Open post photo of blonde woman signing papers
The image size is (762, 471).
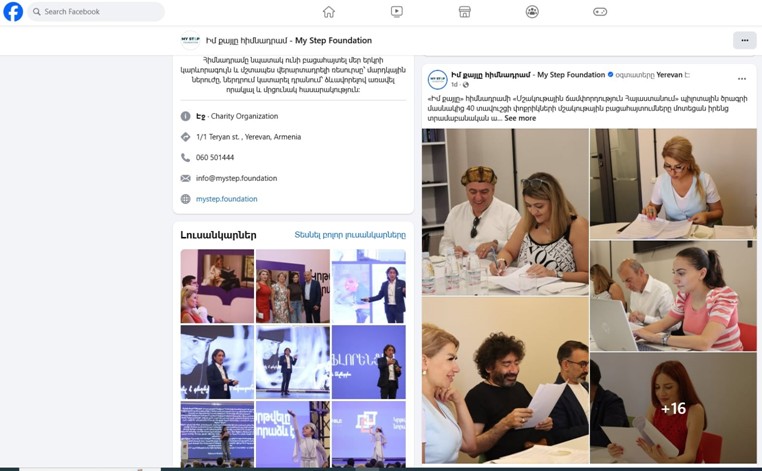[674, 184]
